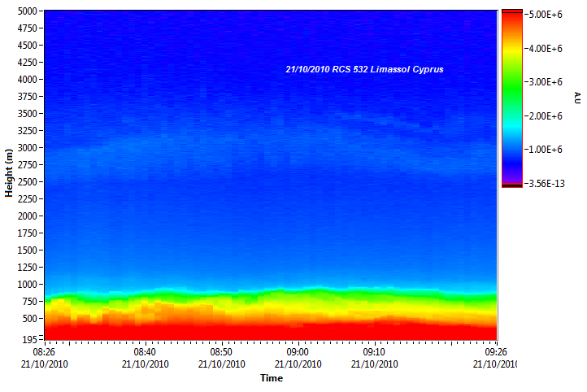Select the 'Time' X-axis label

click(271, 378)
